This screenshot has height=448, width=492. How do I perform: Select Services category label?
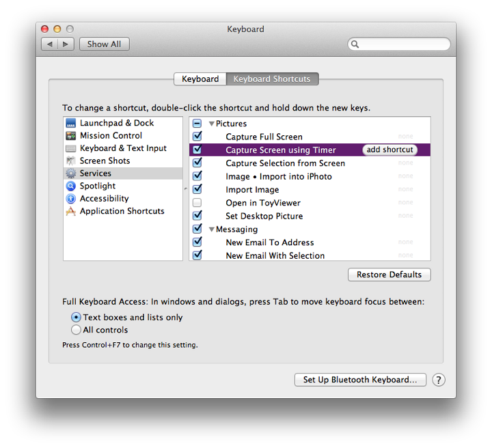(x=96, y=173)
